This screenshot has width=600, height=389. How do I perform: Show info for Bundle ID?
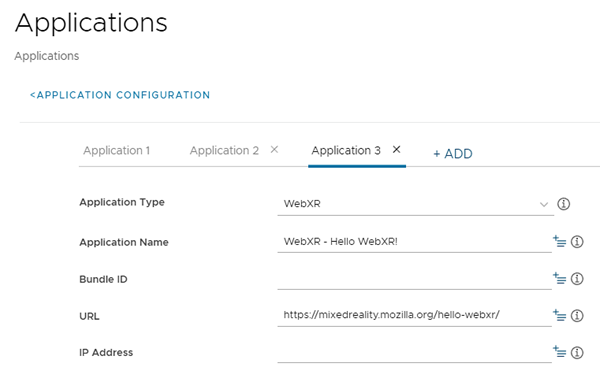pyautogui.click(x=577, y=278)
